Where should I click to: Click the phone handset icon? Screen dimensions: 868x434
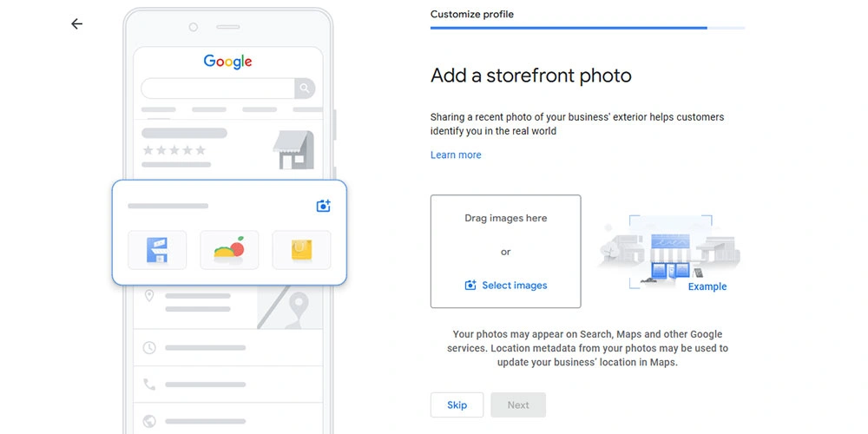(x=149, y=384)
